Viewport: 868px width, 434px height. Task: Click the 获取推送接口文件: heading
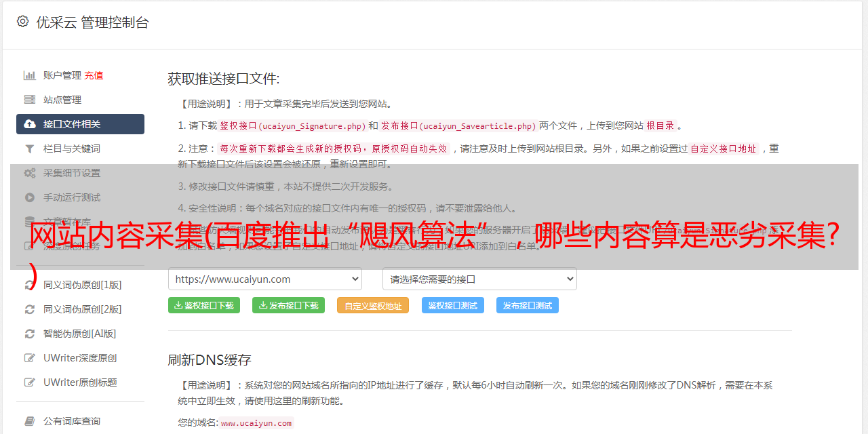pyautogui.click(x=224, y=79)
